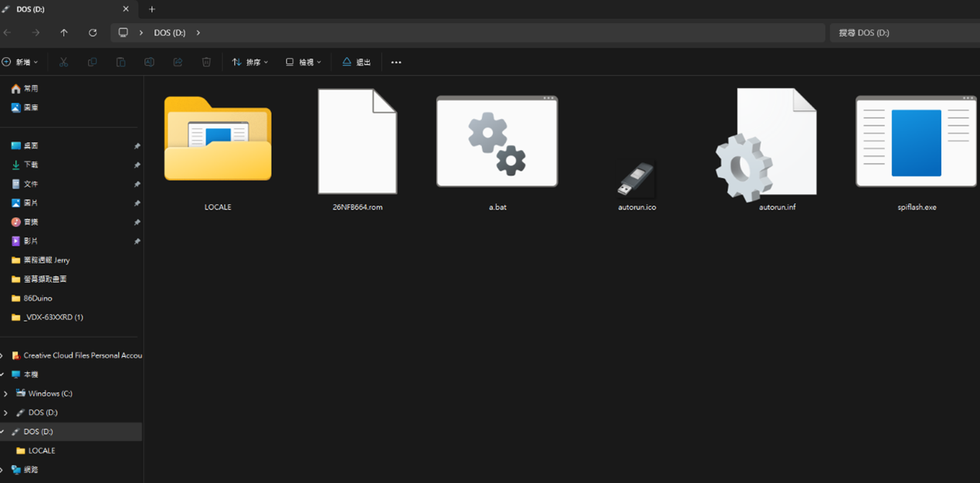
Task: Click the 退出 (Eject) button
Action: tap(356, 62)
